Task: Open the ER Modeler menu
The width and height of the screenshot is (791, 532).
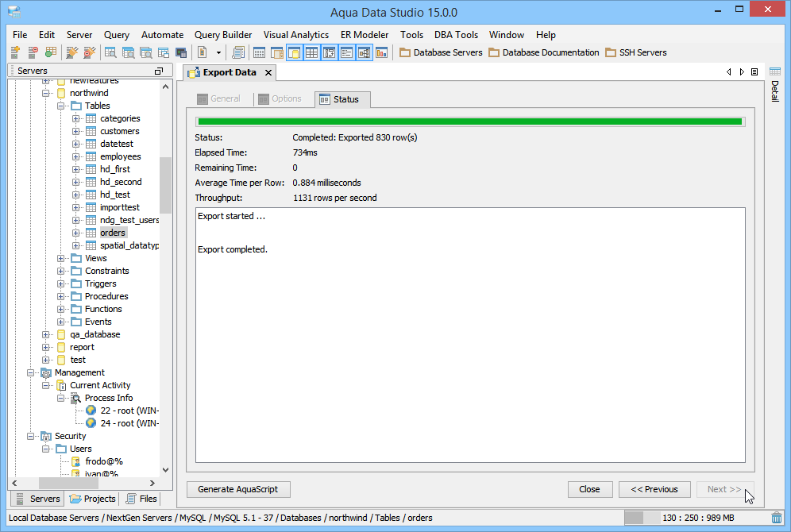Action: [365, 35]
